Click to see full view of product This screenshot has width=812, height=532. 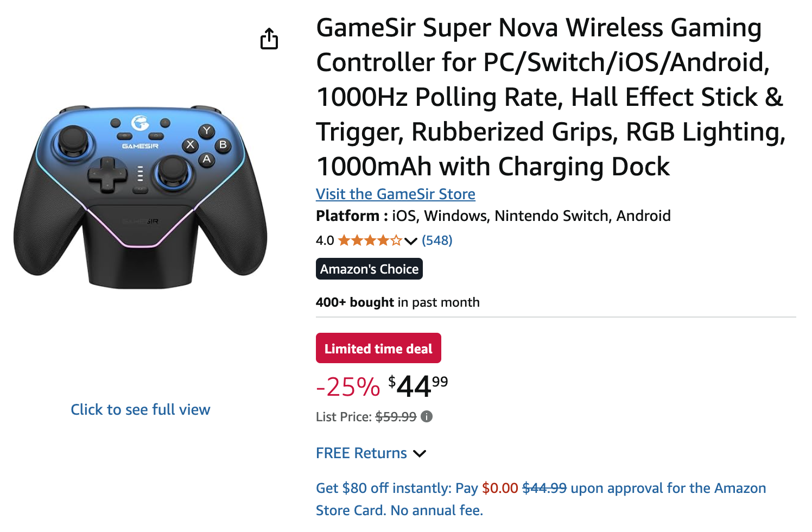141,409
